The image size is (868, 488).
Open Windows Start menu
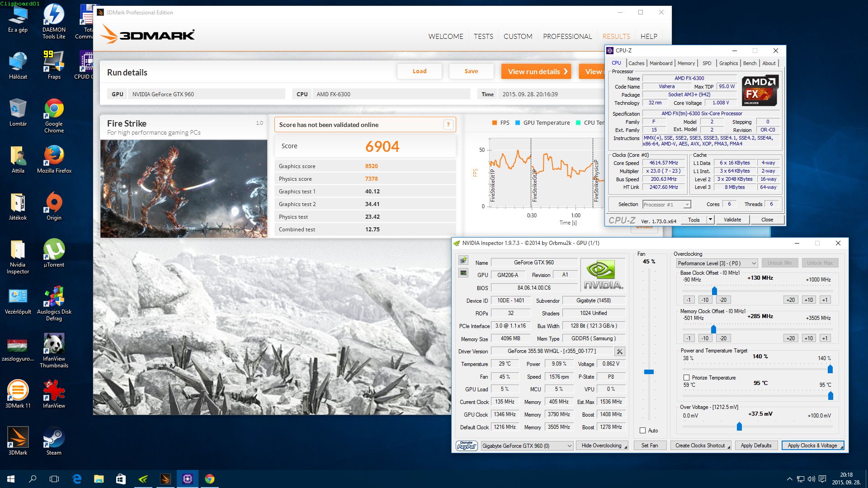coord(11,479)
